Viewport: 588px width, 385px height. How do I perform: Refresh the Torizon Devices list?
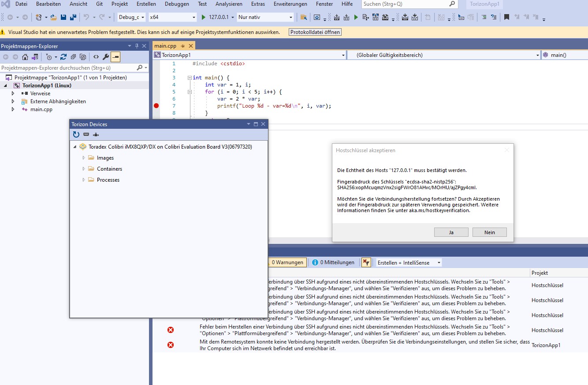76,135
